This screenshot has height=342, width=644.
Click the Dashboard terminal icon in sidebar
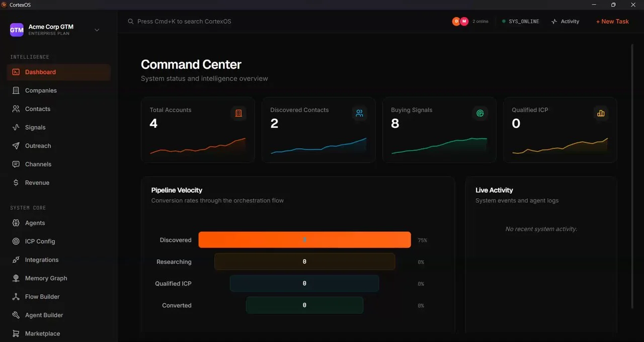coord(16,72)
